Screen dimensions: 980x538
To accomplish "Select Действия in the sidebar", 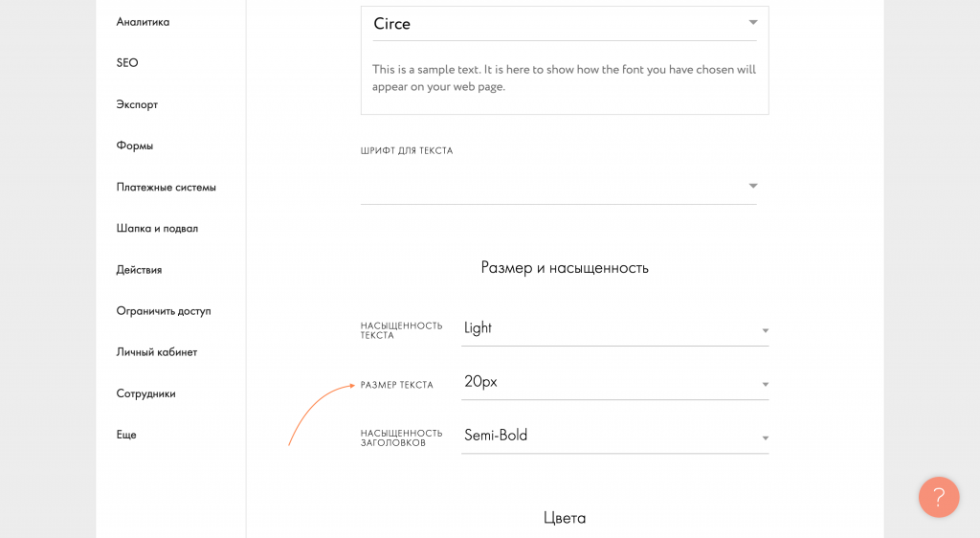I will coord(139,270).
